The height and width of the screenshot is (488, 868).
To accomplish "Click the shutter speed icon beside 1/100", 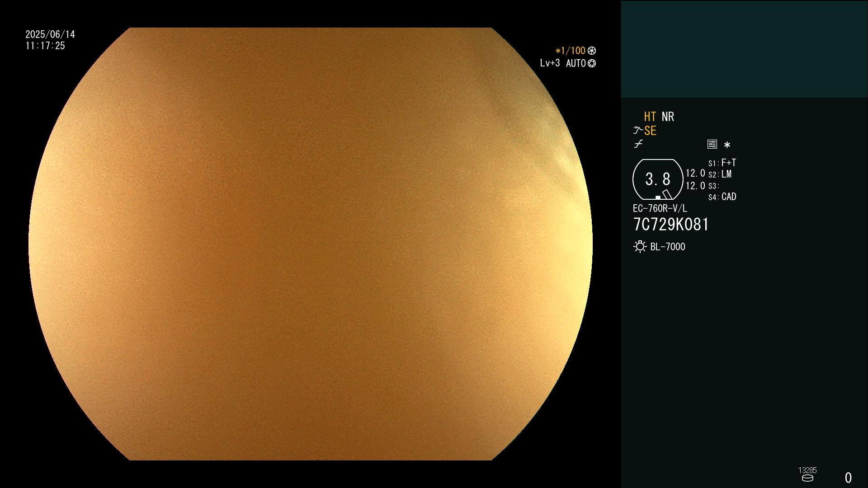I will click(592, 51).
